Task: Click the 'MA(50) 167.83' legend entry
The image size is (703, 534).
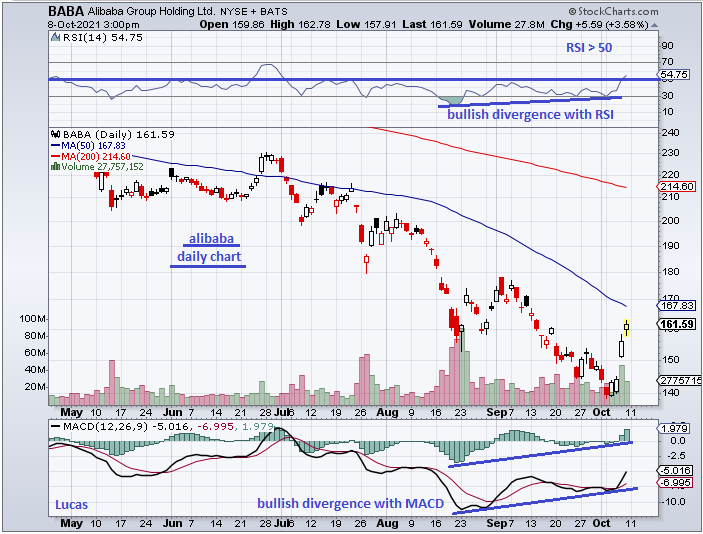Action: click(93, 146)
